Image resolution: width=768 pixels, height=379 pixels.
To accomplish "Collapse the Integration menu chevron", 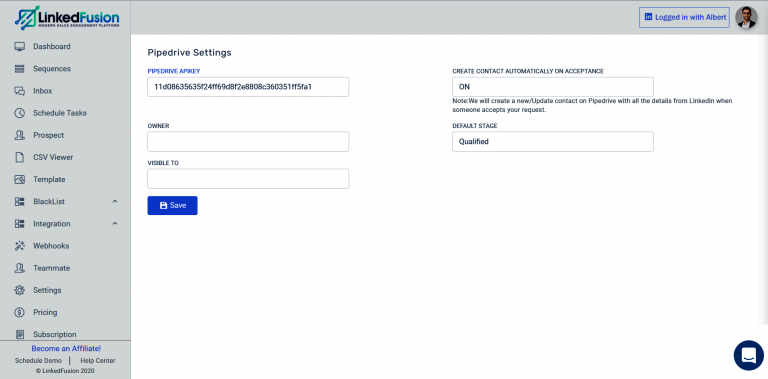I will (x=115, y=223).
